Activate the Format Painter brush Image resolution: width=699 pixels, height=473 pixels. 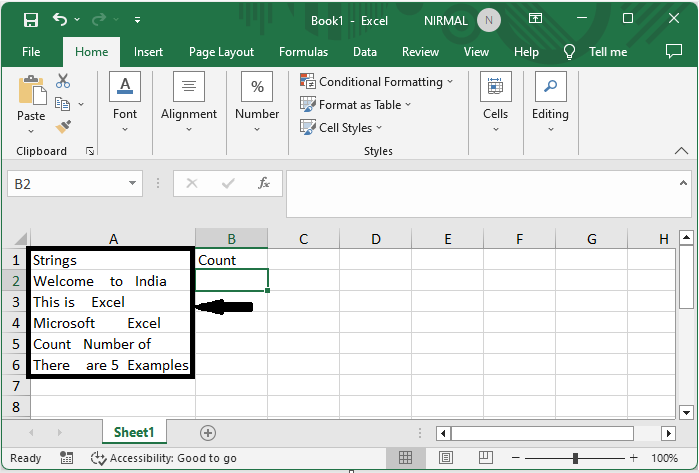coord(63,127)
